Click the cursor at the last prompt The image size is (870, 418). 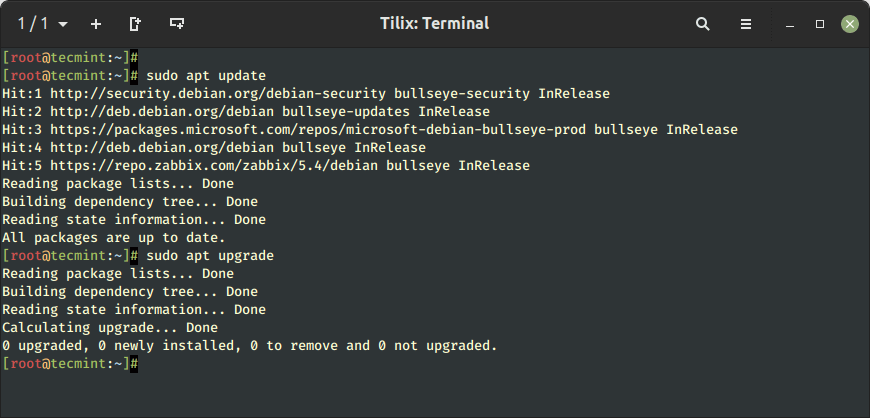coord(134,364)
